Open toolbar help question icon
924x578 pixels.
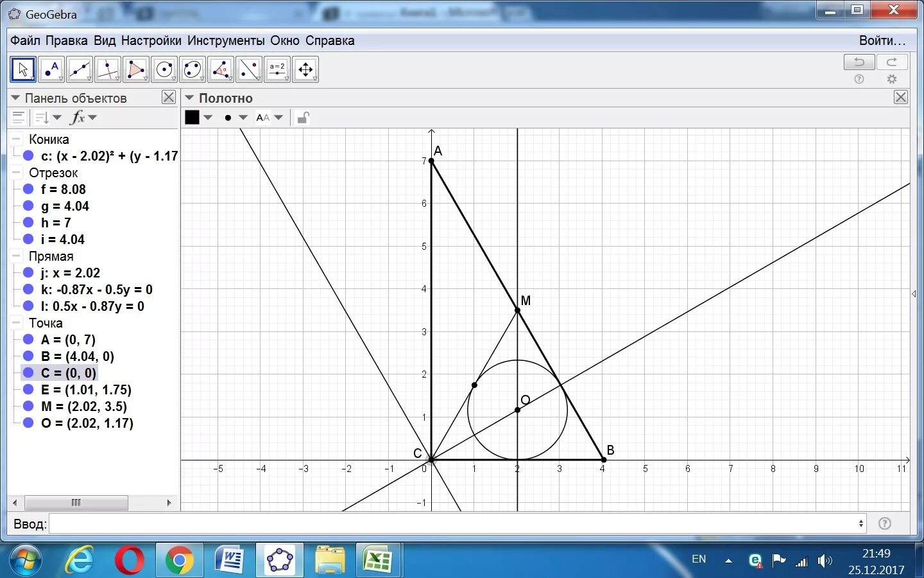859,79
